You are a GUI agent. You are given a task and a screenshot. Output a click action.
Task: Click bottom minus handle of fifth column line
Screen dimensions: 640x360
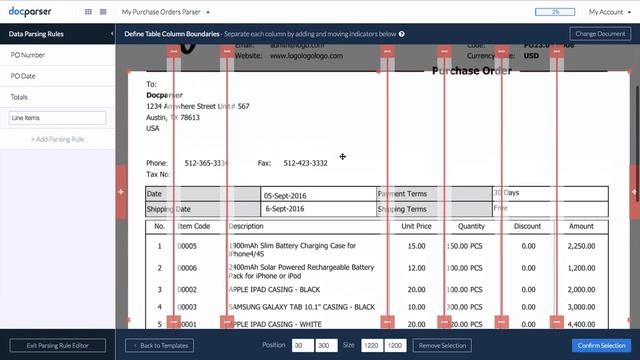pyautogui.click(x=502, y=322)
